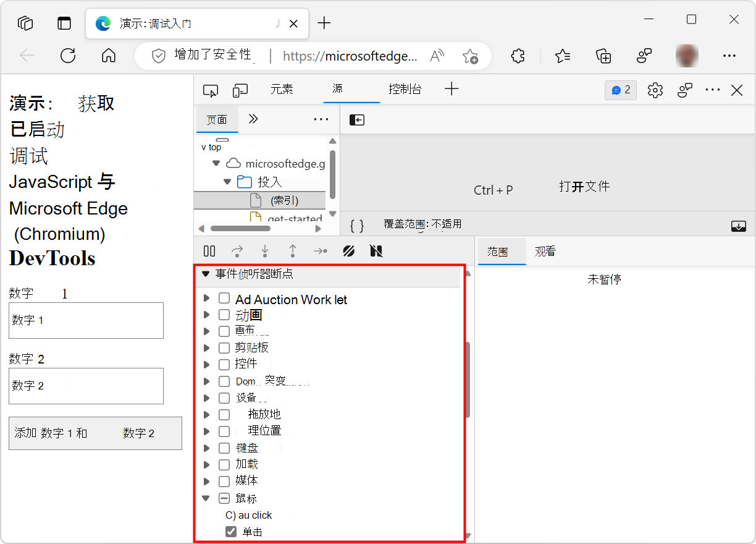756x544 pixels.
Task: Click the 数字 2 input field
Action: click(x=86, y=386)
